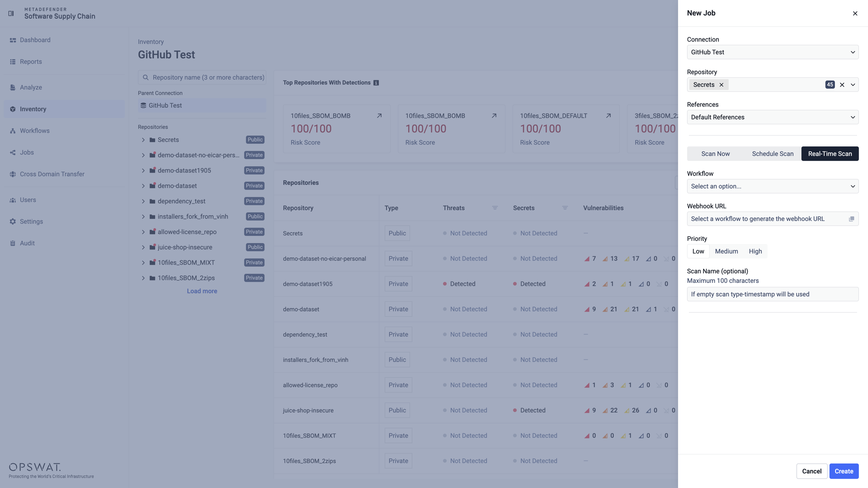Click the Repository column header
This screenshot has height=488, width=868.
click(x=298, y=208)
